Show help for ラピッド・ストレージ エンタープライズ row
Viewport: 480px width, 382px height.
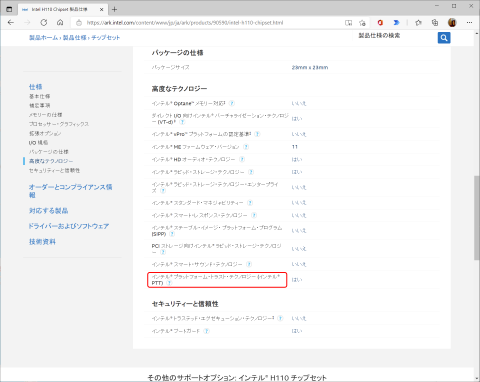click(163, 191)
